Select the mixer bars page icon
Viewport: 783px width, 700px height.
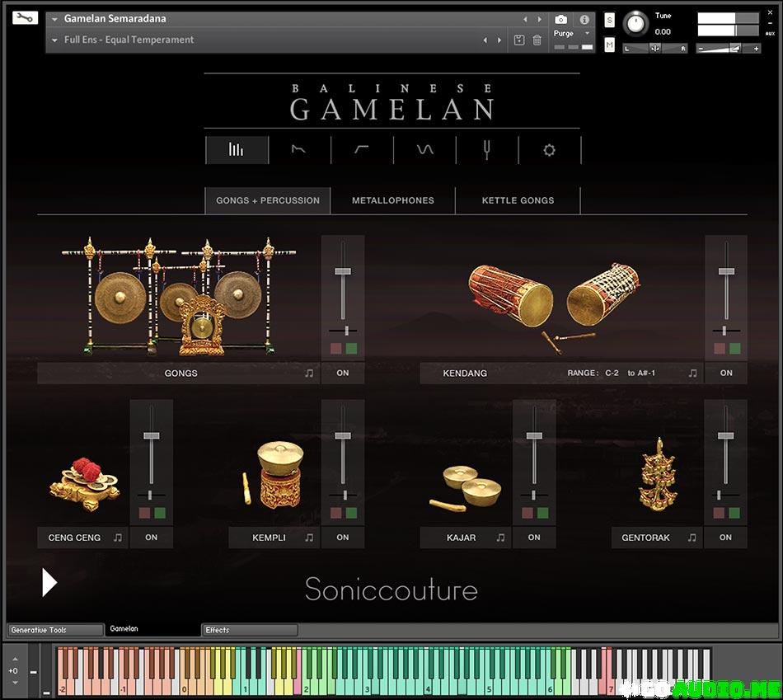(x=237, y=150)
